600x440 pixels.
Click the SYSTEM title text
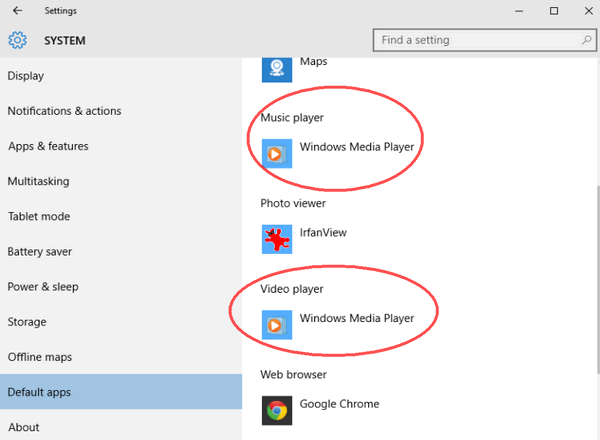click(x=65, y=41)
